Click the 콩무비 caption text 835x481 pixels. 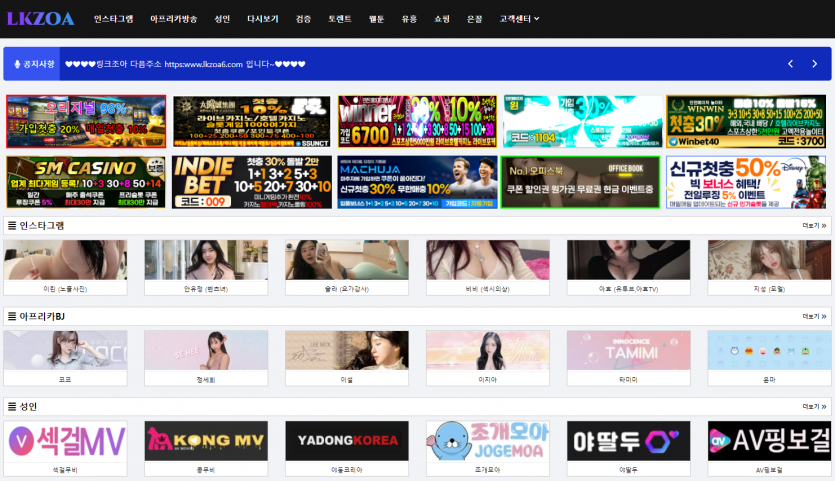pos(206,470)
